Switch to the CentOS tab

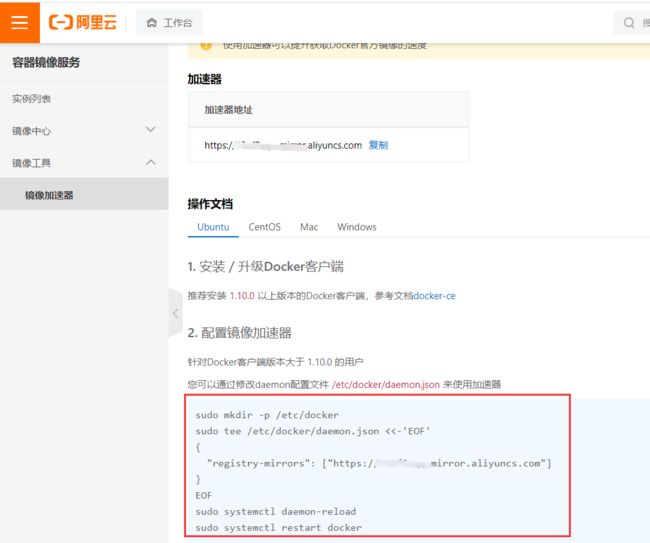click(x=264, y=227)
